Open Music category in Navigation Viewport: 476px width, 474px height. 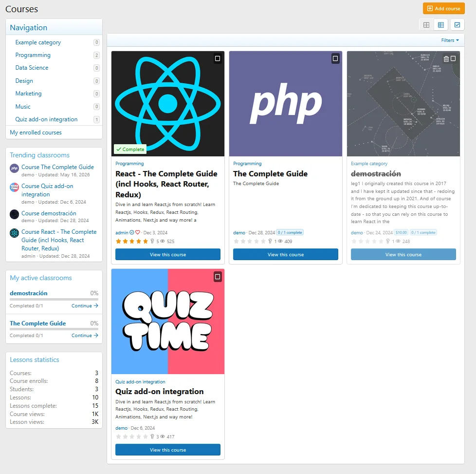point(23,107)
